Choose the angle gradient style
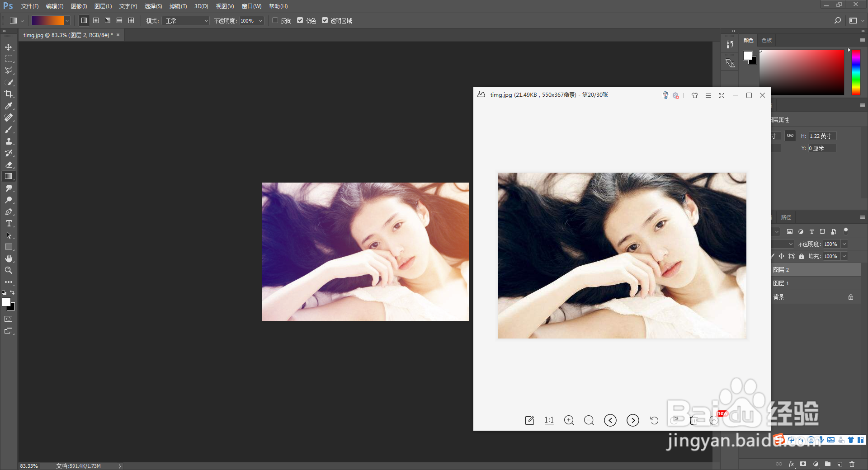Viewport: 868px width, 470px height. click(108, 20)
